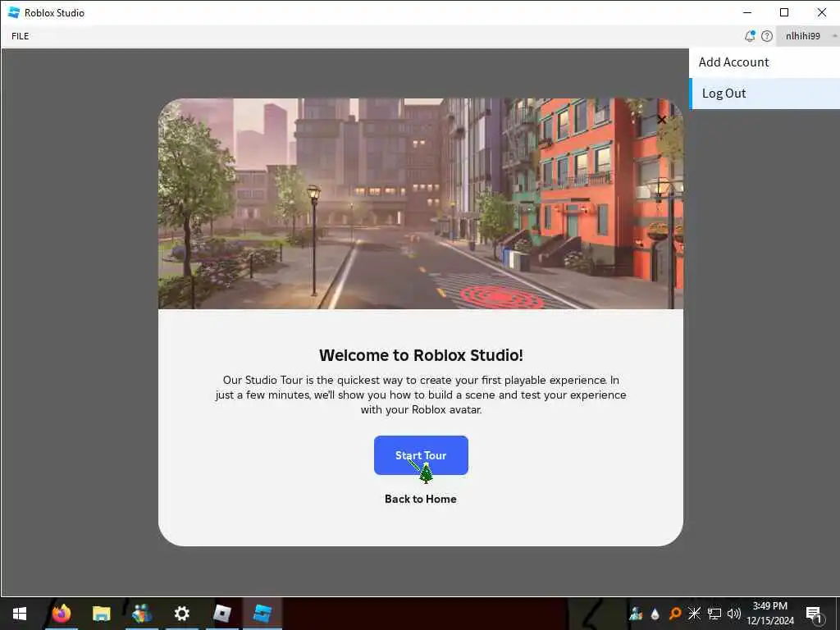Open Windows Settings gear on the taskbar
Image resolution: width=840 pixels, height=630 pixels.
[181, 614]
